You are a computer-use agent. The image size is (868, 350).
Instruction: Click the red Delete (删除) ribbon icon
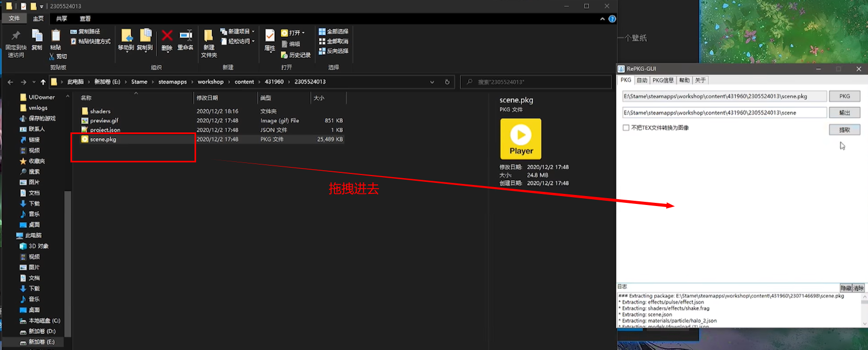coord(167,36)
